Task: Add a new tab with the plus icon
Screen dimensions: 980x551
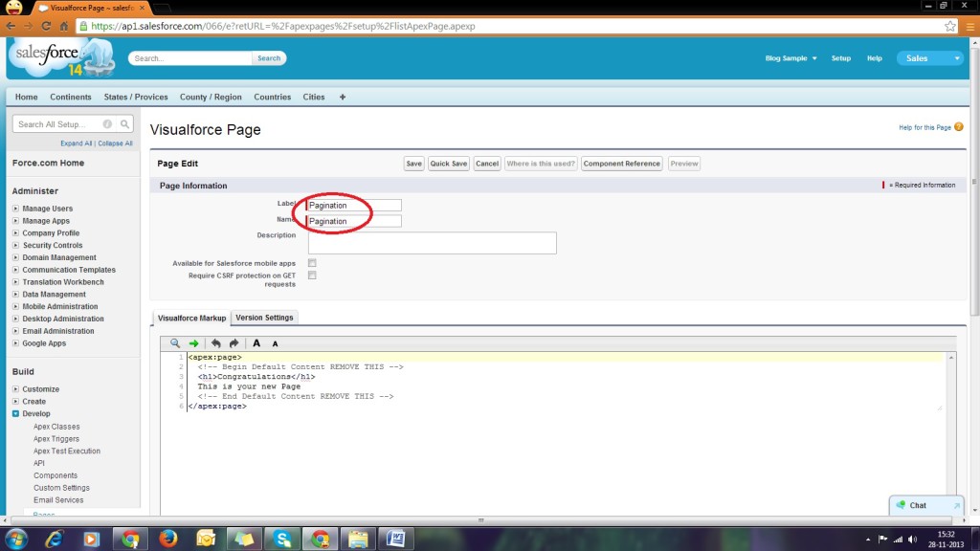Action: 343,97
